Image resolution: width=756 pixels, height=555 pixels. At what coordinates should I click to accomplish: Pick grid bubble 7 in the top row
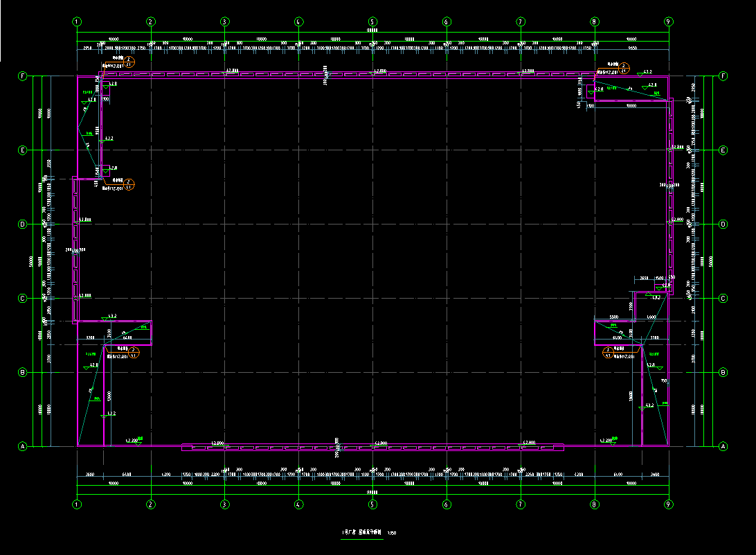point(521,21)
